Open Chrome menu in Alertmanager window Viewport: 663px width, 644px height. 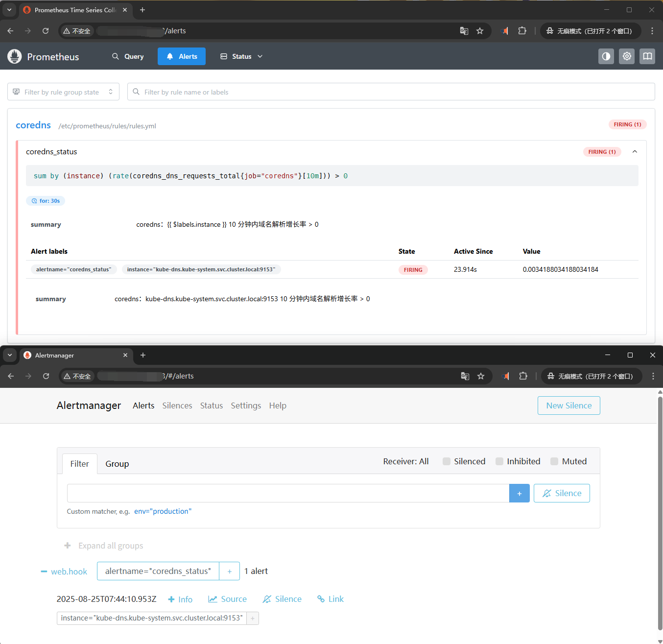tap(653, 376)
